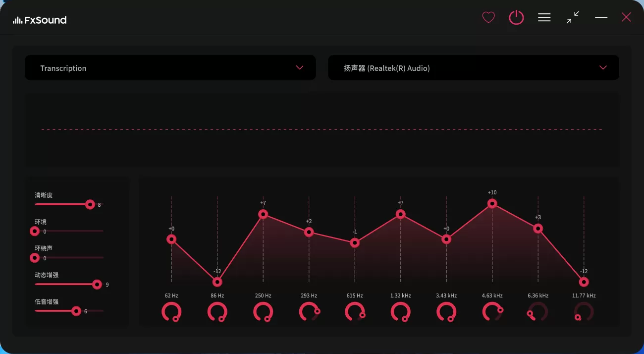Open the Transcription preset dropdown
644x354 pixels.
[x=170, y=68]
